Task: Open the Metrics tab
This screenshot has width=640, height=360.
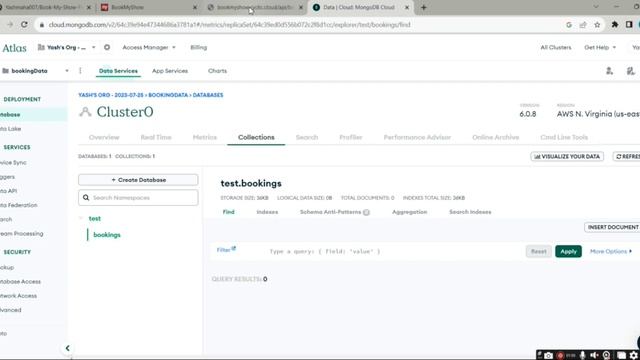Action: [204, 137]
